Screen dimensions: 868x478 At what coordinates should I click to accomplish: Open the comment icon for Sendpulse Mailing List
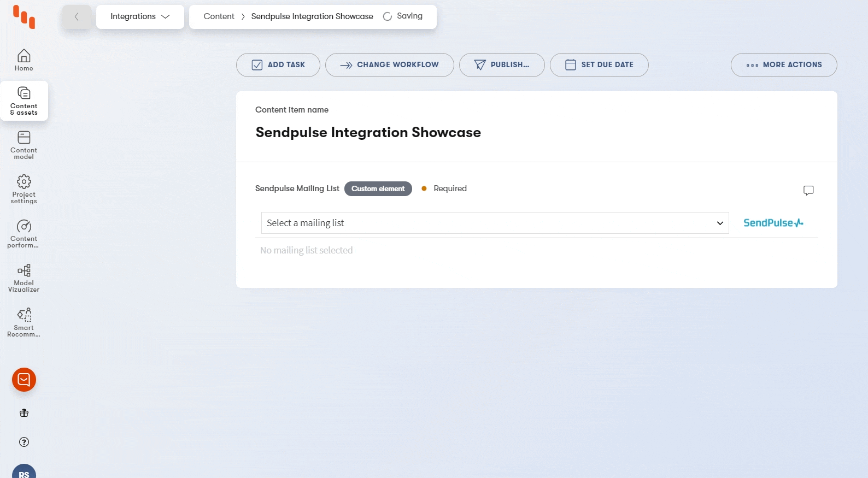click(x=808, y=190)
